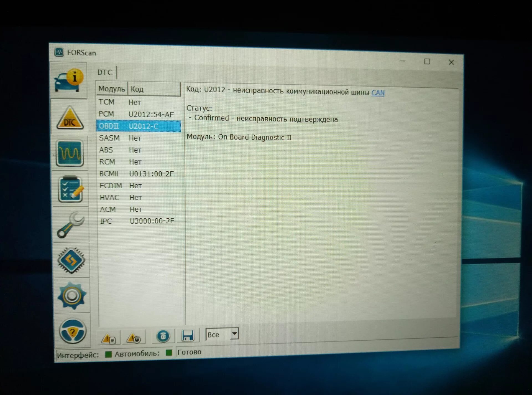Open the tests checklist section icon
The height and width of the screenshot is (395, 532).
coord(71,189)
